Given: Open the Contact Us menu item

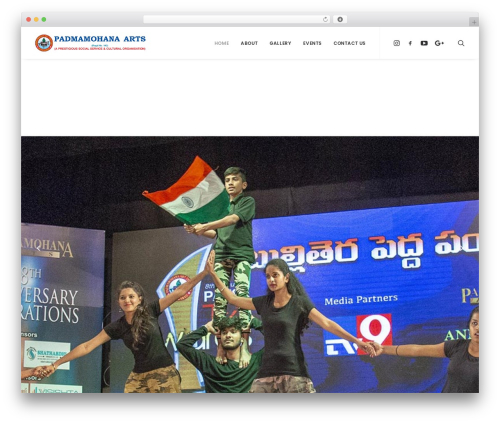Looking at the screenshot, I should point(349,43).
